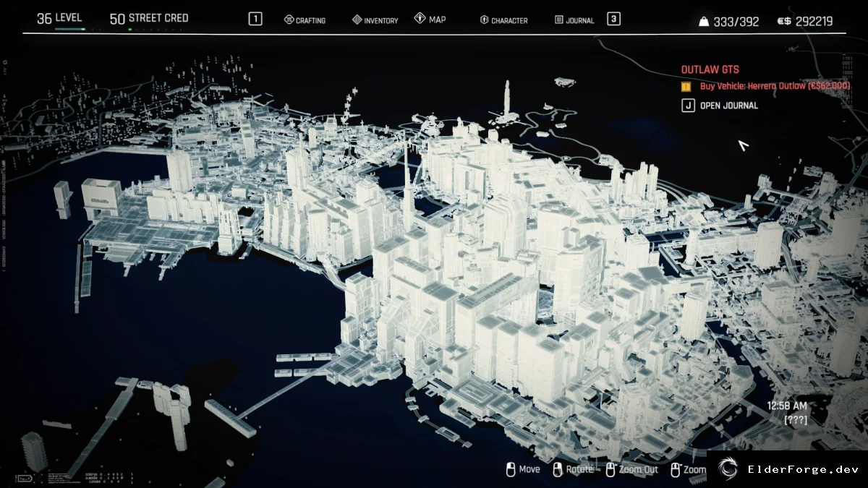Open the Journal tab
The image size is (868, 488).
pos(574,20)
